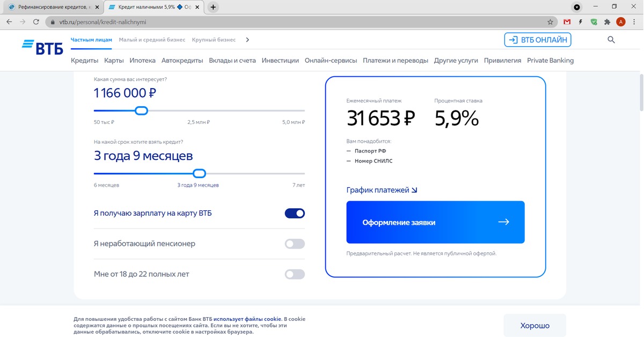Image resolution: width=644 pixels, height=337 pixels.
Task: Close the 'Кредит наличными 5,9%' tab
Action: (197, 7)
